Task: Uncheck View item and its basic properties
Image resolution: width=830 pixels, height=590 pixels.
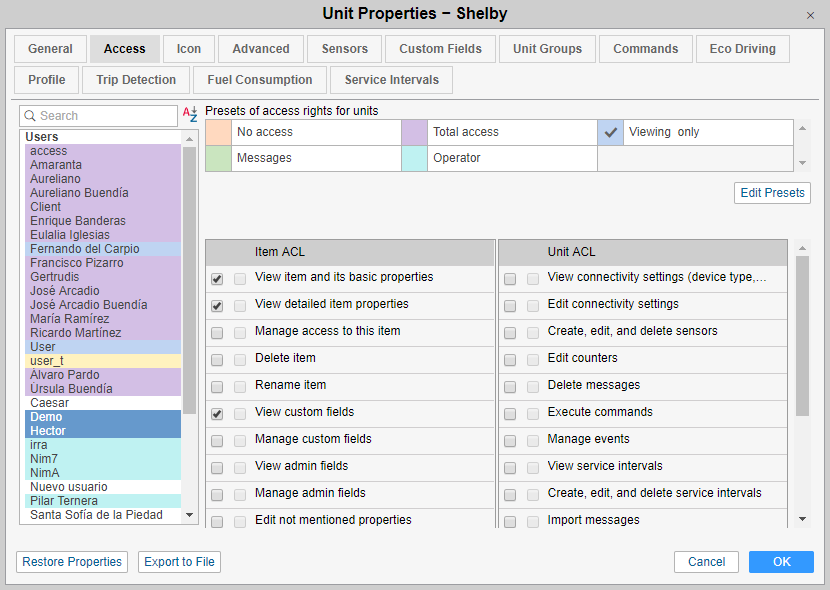Action: [x=217, y=278]
